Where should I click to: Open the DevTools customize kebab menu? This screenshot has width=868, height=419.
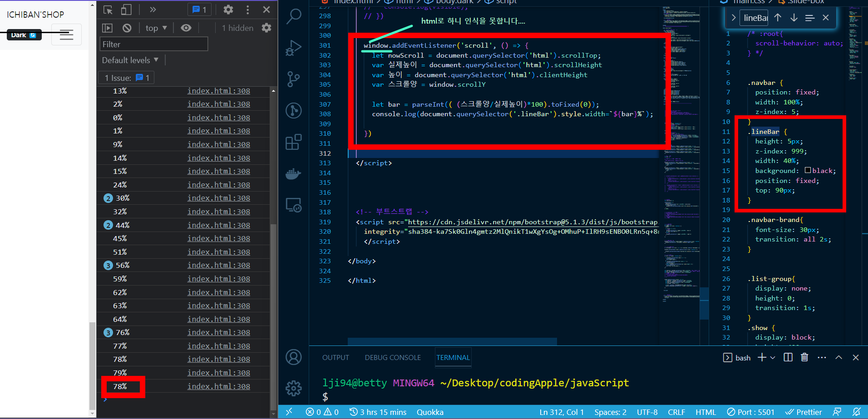[x=247, y=10]
